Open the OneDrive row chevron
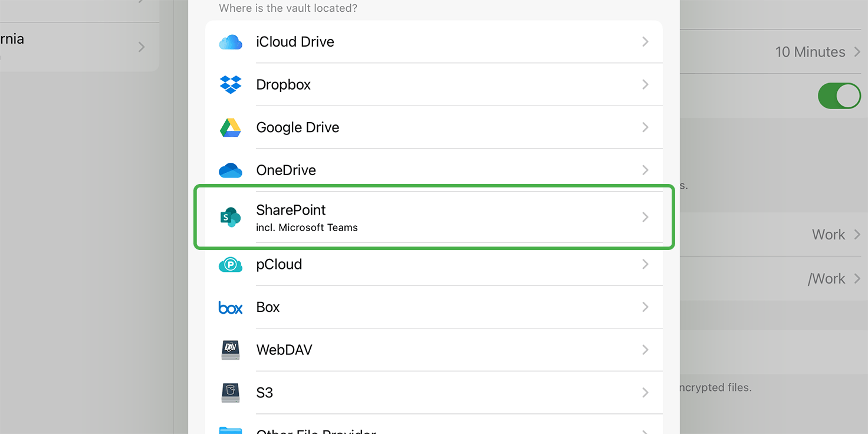The width and height of the screenshot is (868, 434). [645, 170]
